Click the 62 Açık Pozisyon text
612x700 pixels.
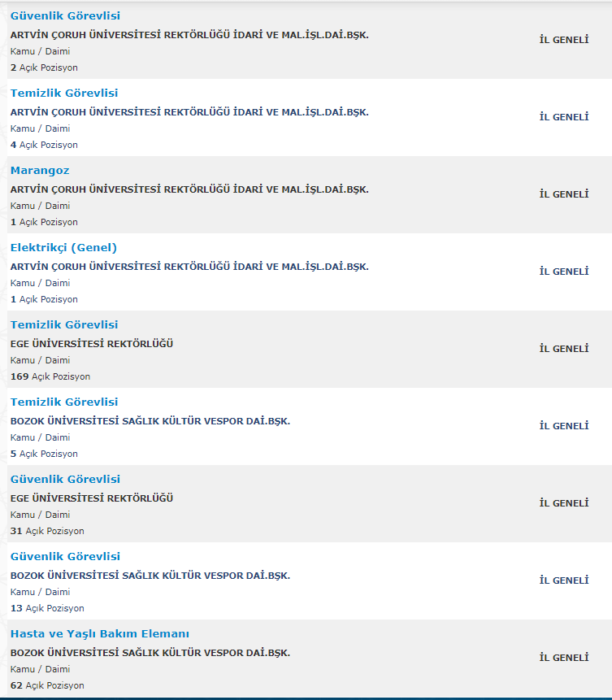[47, 685]
